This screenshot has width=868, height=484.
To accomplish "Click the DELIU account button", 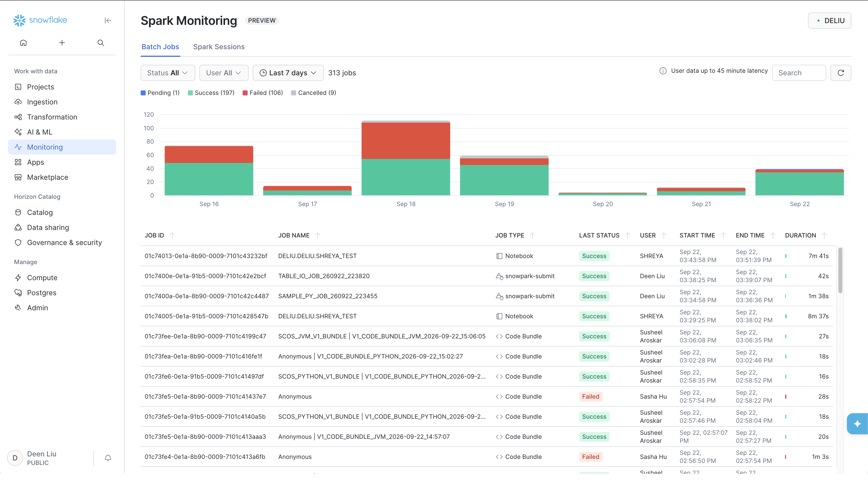I will coord(830,21).
